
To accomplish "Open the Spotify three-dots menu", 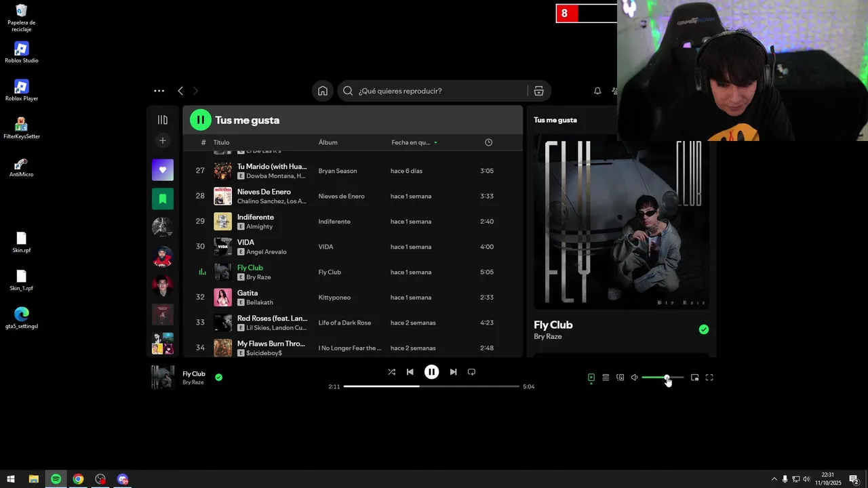I will point(159,91).
